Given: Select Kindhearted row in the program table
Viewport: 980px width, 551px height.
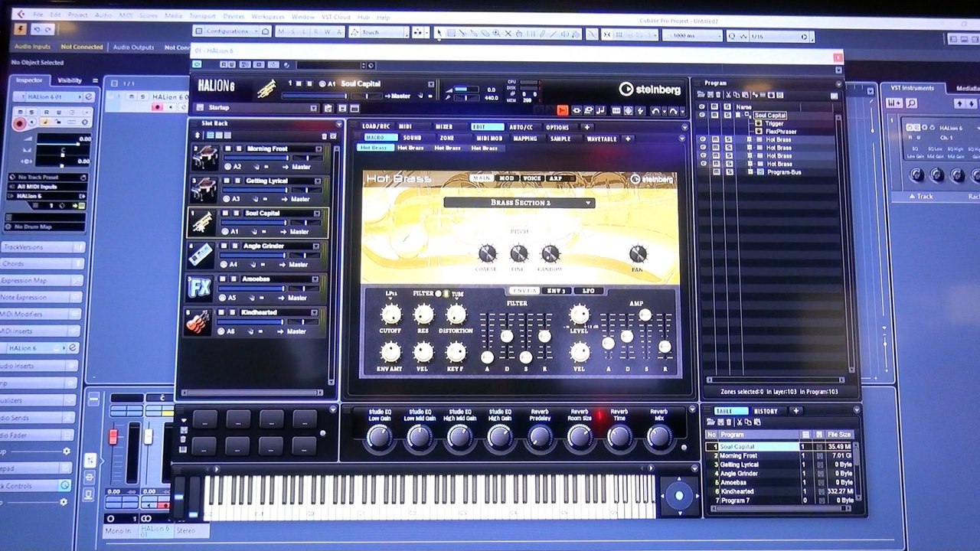Looking at the screenshot, I should 779,491.
